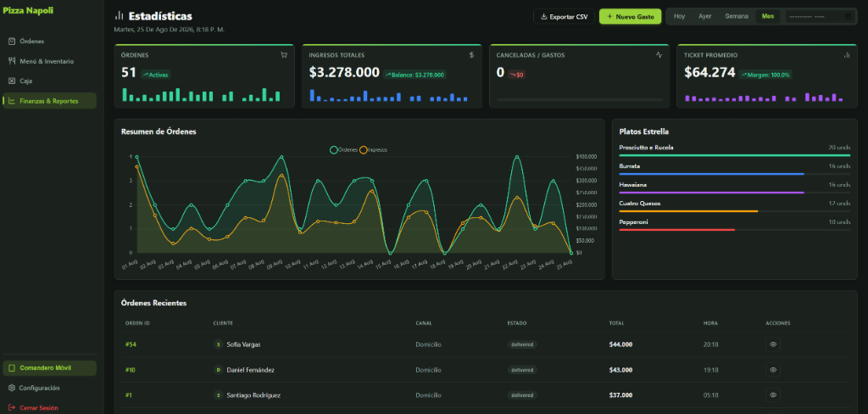This screenshot has height=414, width=868.
Task: Click the cart icon on Órdenes card
Action: [x=284, y=55]
